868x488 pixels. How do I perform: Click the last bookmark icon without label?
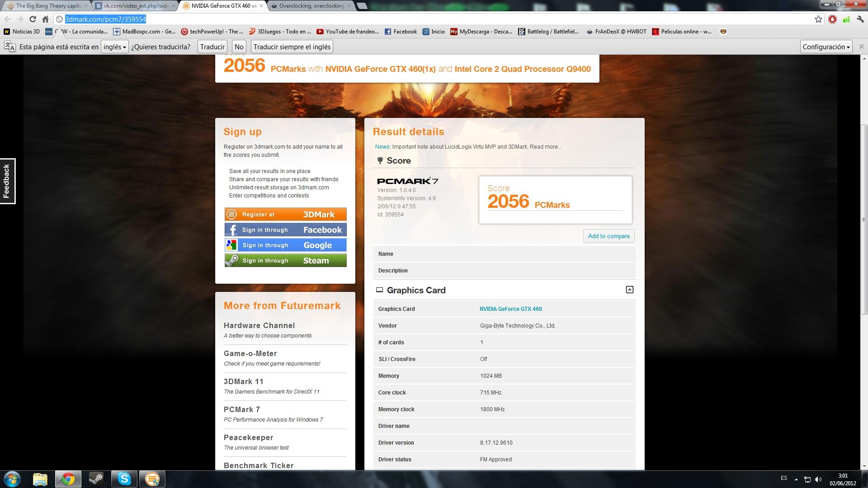pyautogui.click(x=723, y=32)
